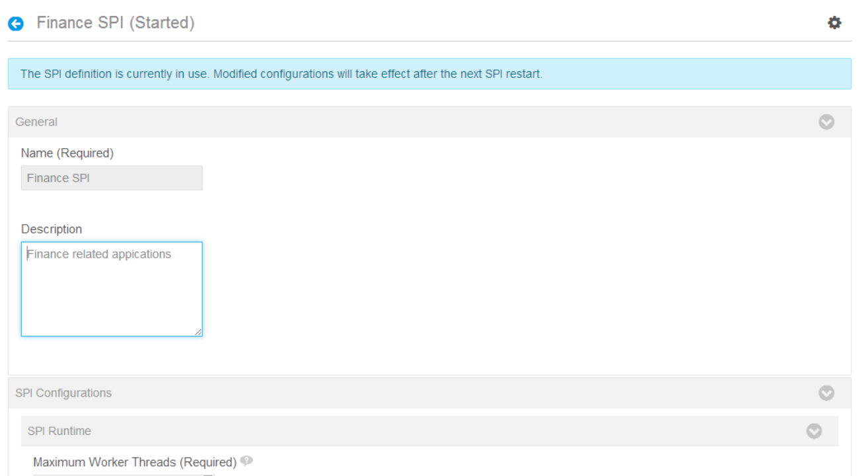Collapse the SPI Configurations section chevron
Screen dimensions: 868x476
point(826,393)
